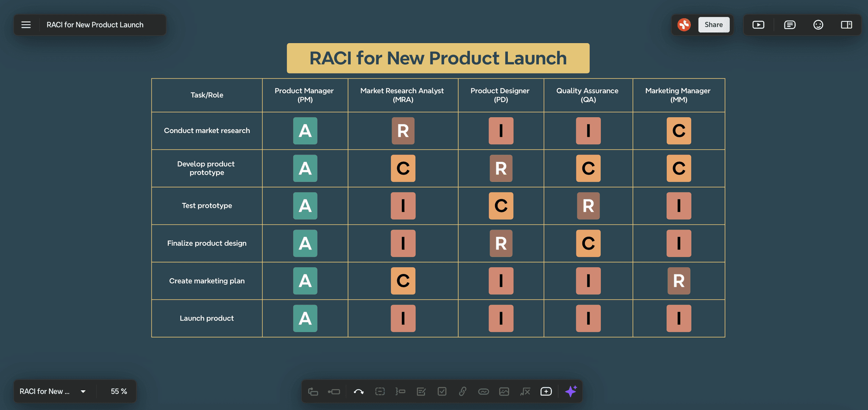Open the hamburger menu next to board title
Viewport: 868px width, 410px height.
pos(26,25)
